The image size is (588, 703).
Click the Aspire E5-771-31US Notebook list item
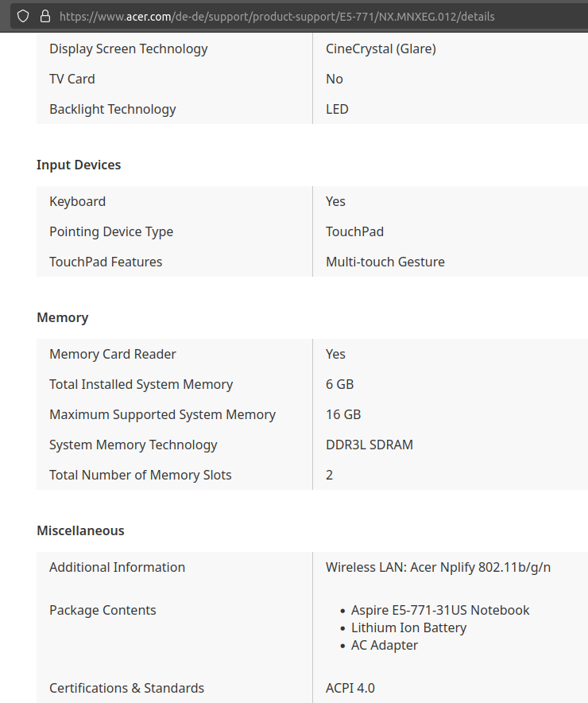coord(439,610)
